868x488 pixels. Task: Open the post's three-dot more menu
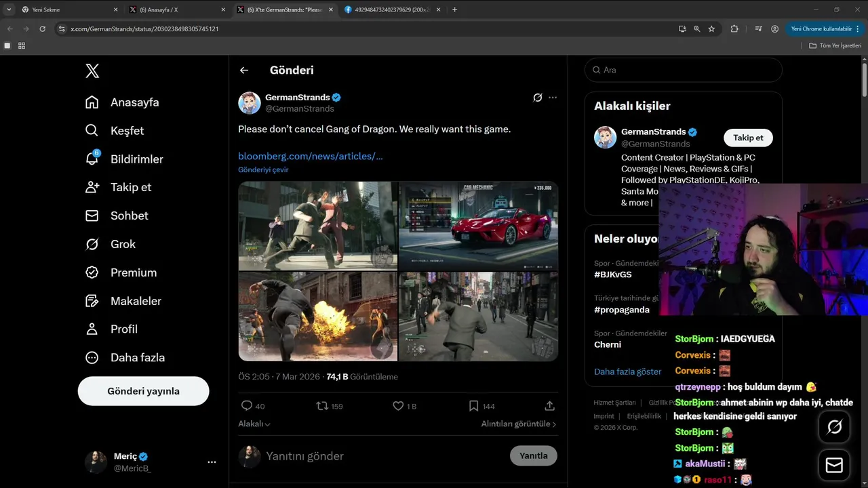pos(553,98)
